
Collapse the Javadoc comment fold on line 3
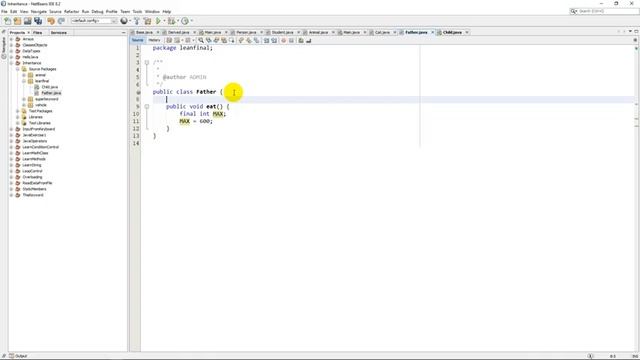pyautogui.click(x=147, y=62)
